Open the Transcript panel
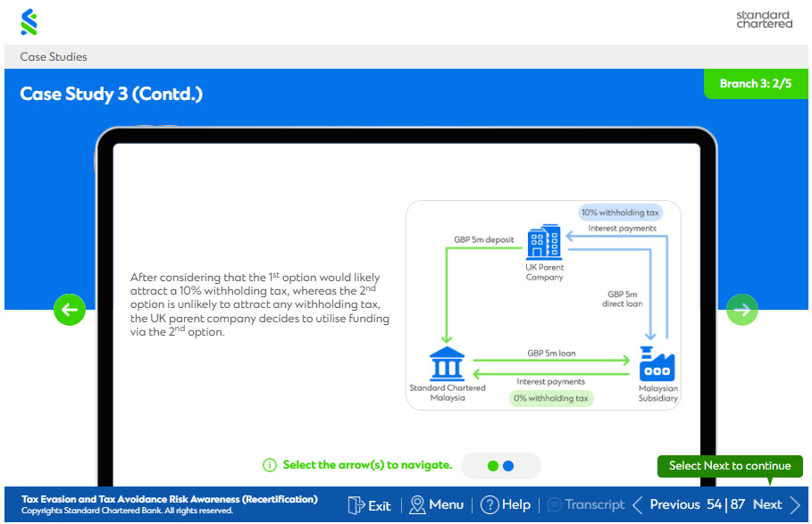This screenshot has height=524, width=812. [x=586, y=505]
